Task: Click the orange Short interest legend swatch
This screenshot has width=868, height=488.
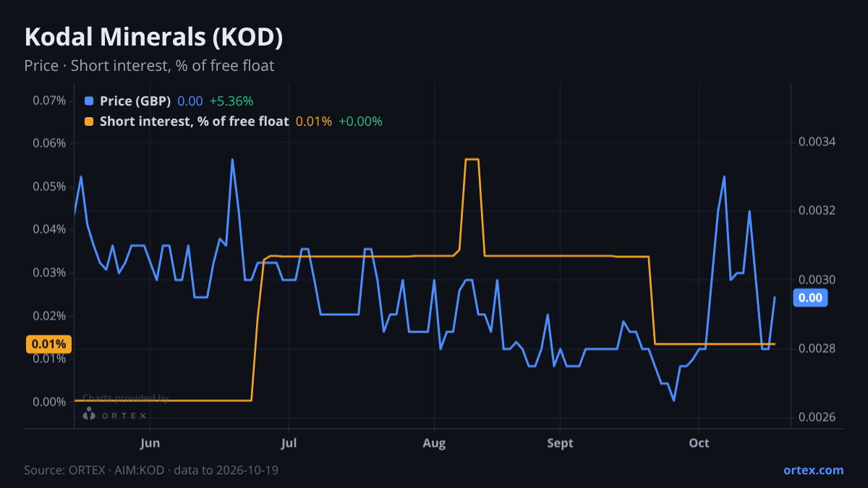Action: tap(89, 121)
